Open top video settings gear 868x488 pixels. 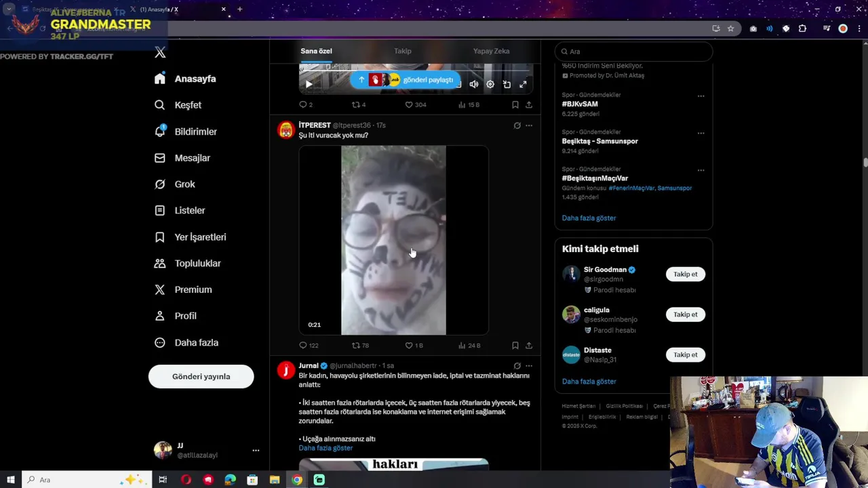point(490,84)
